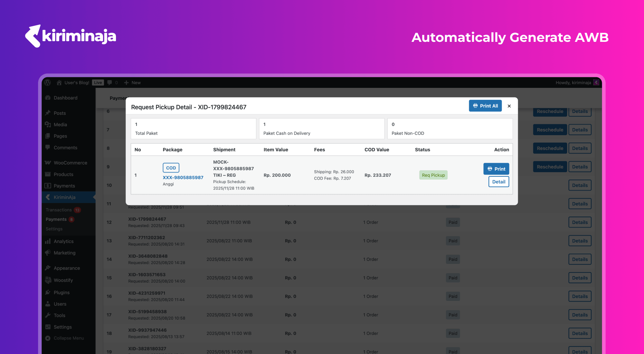Click the Dashboard gauge icon in sidebar
Screen dimensions: 644x354
(x=48, y=98)
